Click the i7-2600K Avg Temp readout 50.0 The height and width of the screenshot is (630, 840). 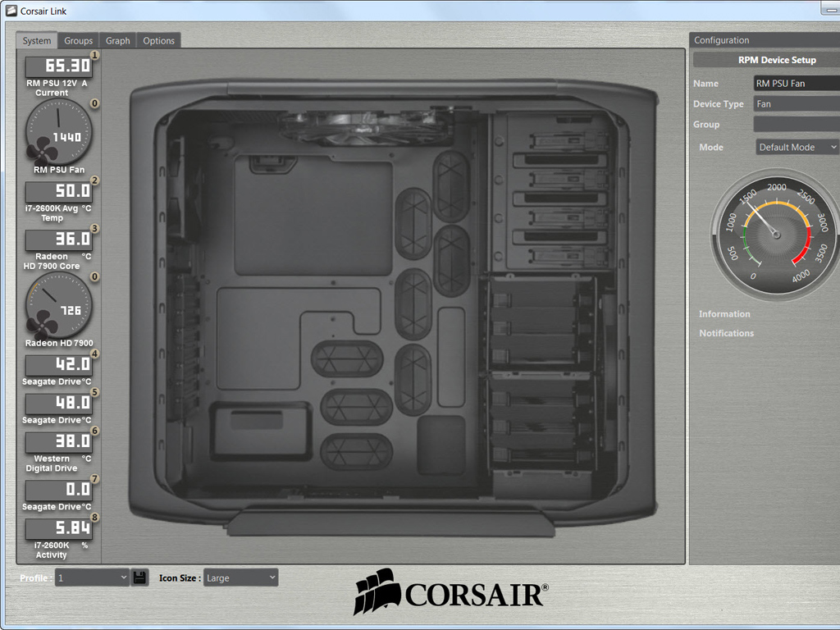coord(58,191)
